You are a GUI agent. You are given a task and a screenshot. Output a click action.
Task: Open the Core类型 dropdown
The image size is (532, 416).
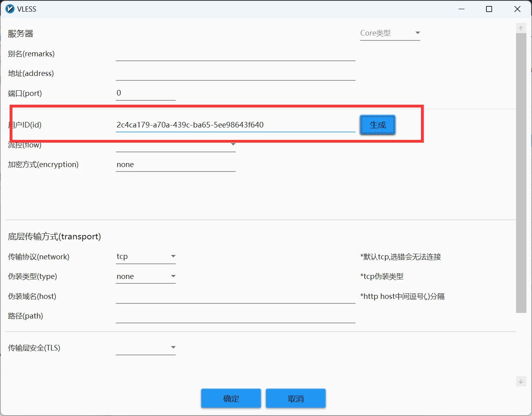pos(390,33)
